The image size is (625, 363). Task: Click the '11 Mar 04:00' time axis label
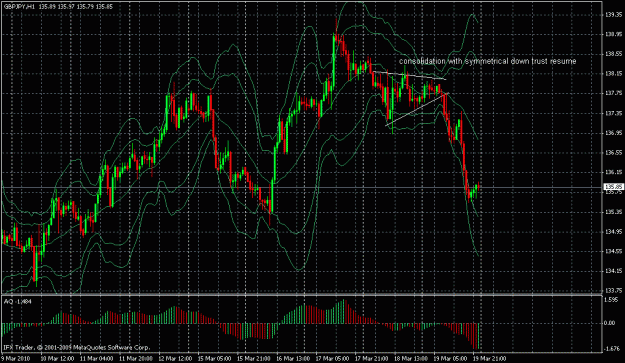click(x=96, y=359)
